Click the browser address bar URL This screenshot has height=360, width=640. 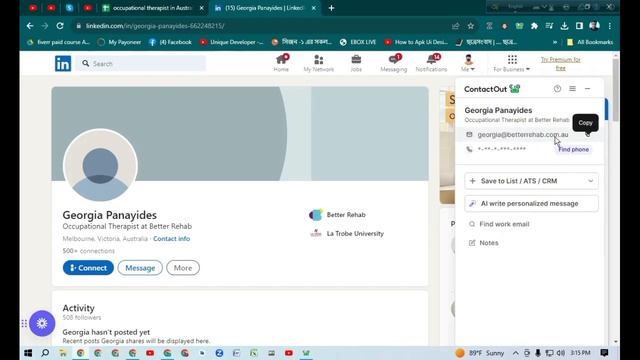point(155,26)
